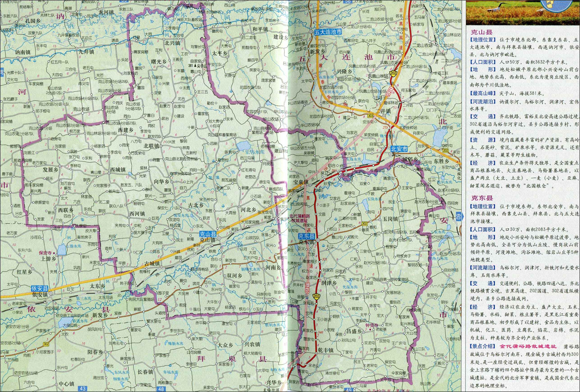The image size is (580, 392).
Task: Click the 【资源】 subheading
Action: [x=482, y=140]
